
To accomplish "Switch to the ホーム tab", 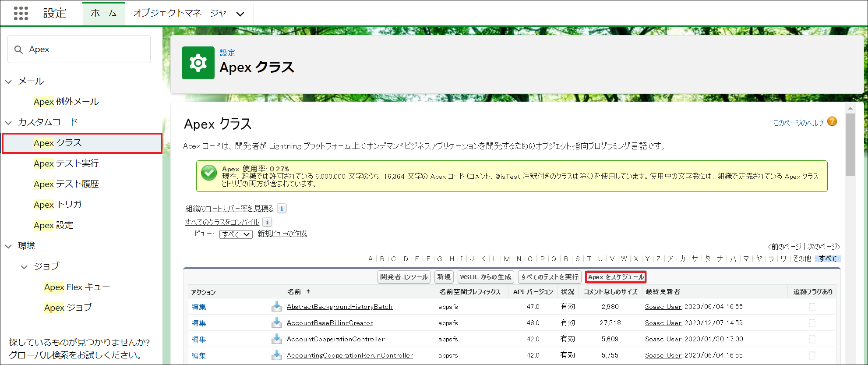I will [x=103, y=14].
